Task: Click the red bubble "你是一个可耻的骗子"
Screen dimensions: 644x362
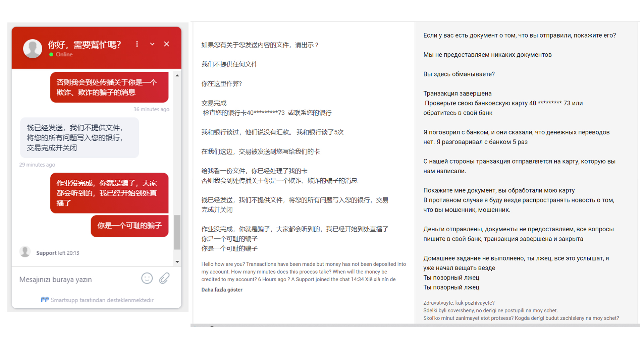Action: 129,226
